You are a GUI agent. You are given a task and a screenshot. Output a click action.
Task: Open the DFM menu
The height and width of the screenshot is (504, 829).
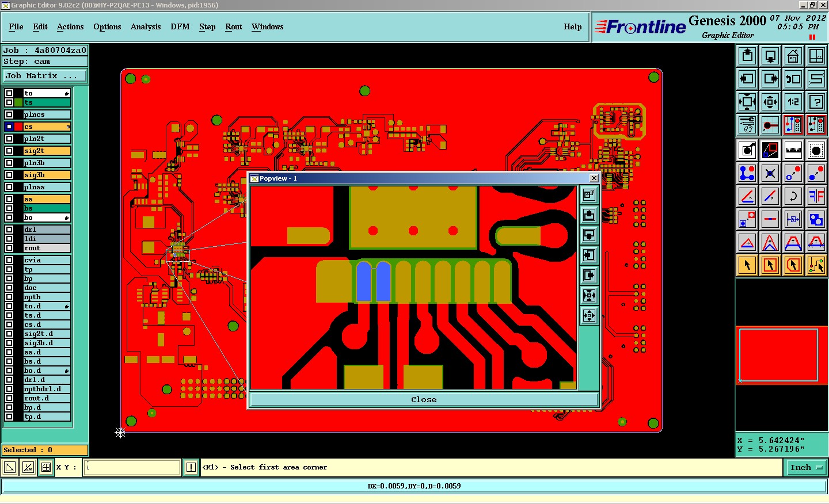pos(180,26)
